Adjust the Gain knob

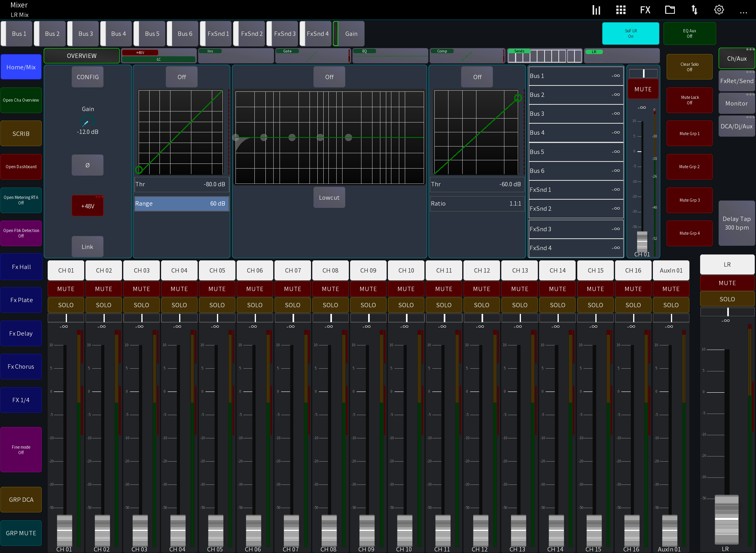[x=87, y=122]
